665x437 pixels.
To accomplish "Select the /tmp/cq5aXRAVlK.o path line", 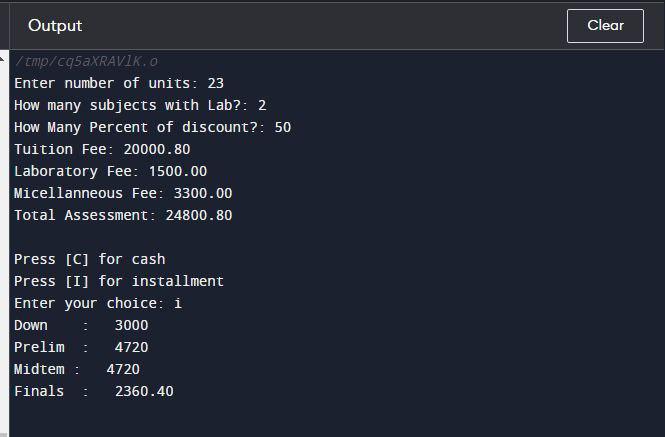I will click(86, 62).
